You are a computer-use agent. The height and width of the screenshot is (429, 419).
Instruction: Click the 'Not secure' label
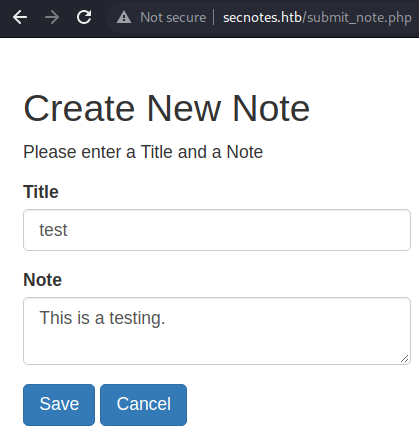(x=173, y=17)
